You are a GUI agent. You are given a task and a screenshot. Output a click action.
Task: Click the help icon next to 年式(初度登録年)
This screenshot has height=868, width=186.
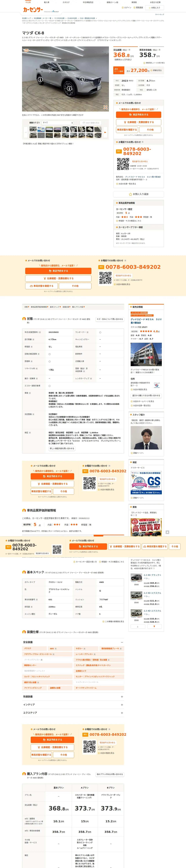tap(40, 332)
